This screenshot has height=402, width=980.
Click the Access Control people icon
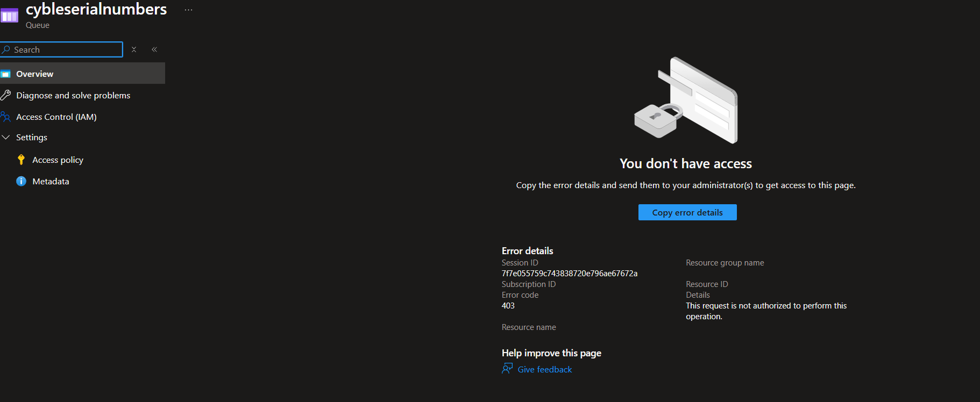click(x=6, y=117)
